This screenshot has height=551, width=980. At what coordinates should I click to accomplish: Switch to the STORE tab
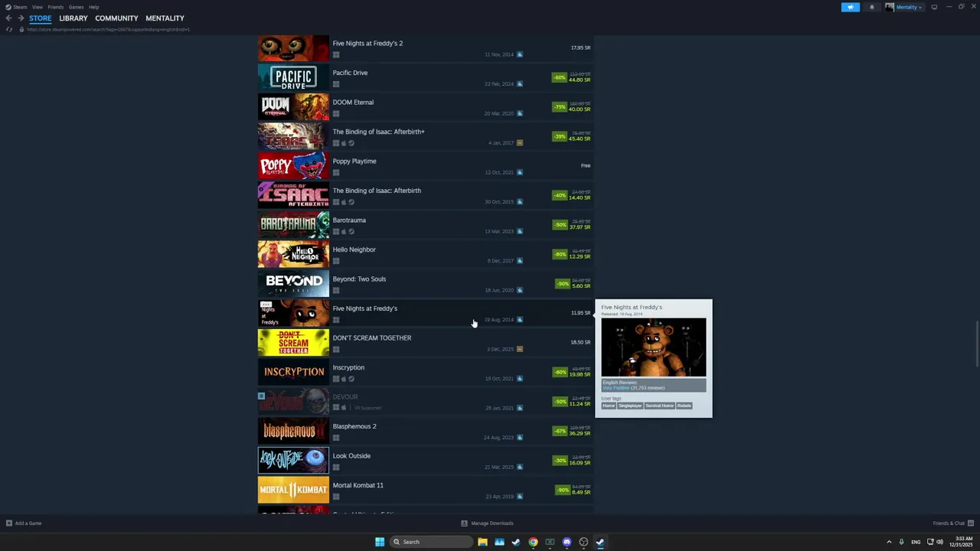coord(41,18)
